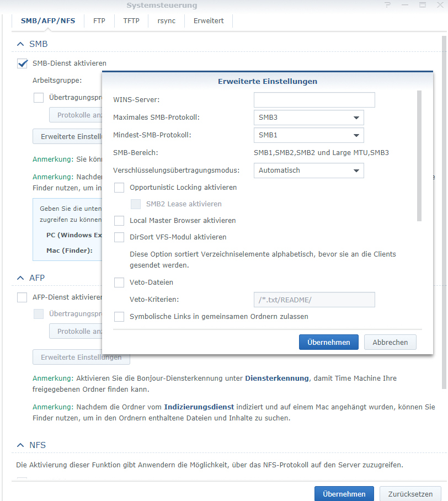The image size is (448, 501).
Task: Check the Veto-Dateien checkbox
Action: coord(119,283)
